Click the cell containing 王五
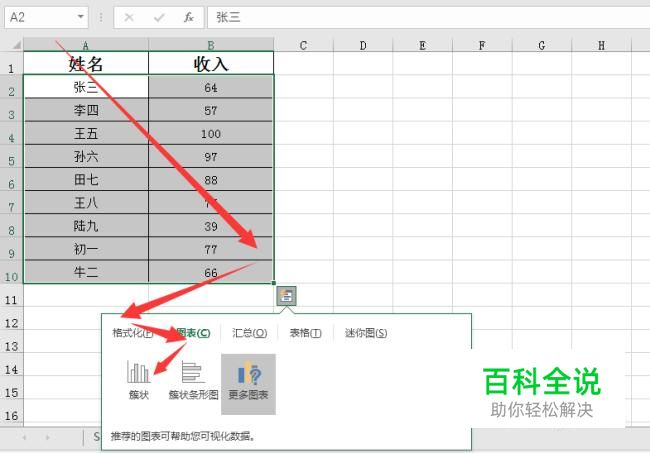 86,133
